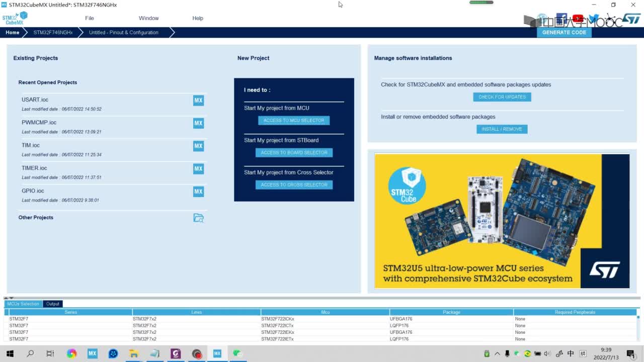The image size is (644, 362).
Task: Select the TIM.ioc project name
Action: click(30, 145)
